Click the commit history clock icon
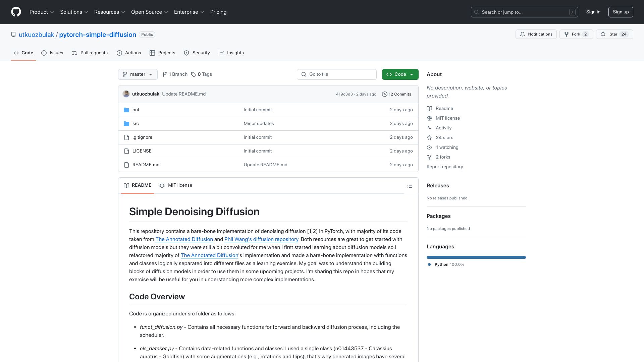This screenshot has width=644, height=362. pyautogui.click(x=385, y=94)
